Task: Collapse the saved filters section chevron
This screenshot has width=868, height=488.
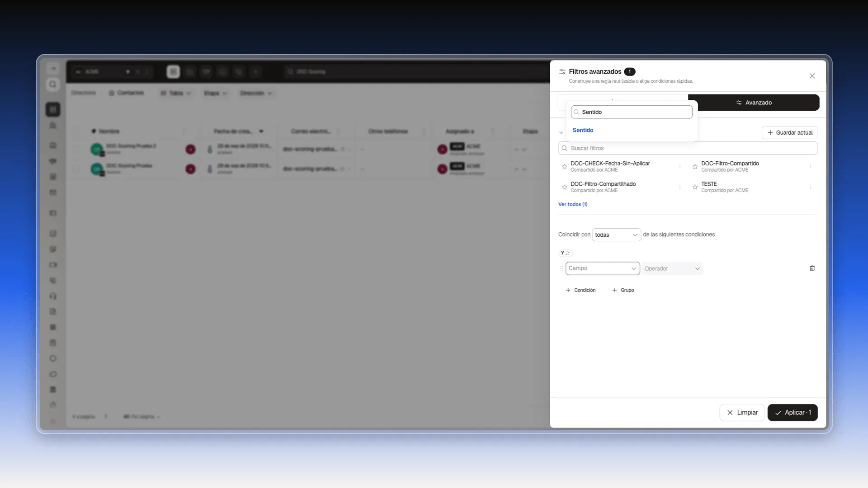Action: pyautogui.click(x=561, y=133)
